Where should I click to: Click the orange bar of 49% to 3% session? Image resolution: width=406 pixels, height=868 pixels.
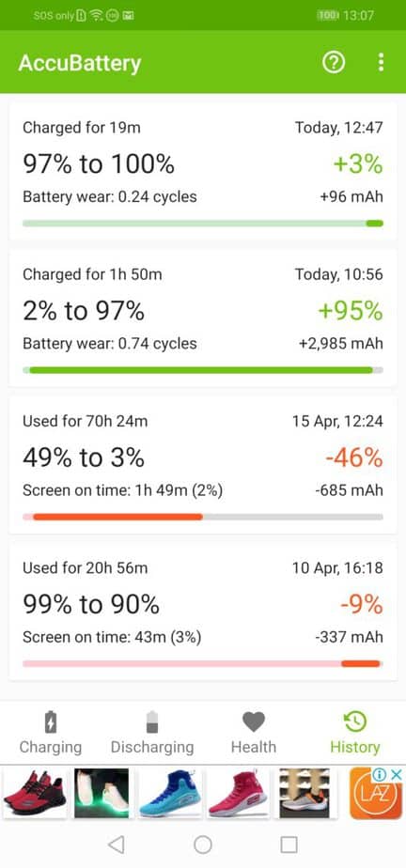pos(117,517)
